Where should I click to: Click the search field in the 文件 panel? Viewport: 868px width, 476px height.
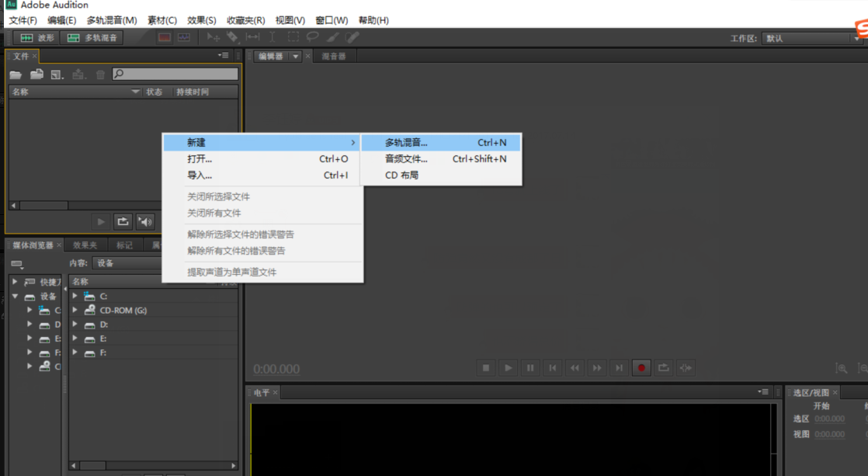pyautogui.click(x=175, y=74)
